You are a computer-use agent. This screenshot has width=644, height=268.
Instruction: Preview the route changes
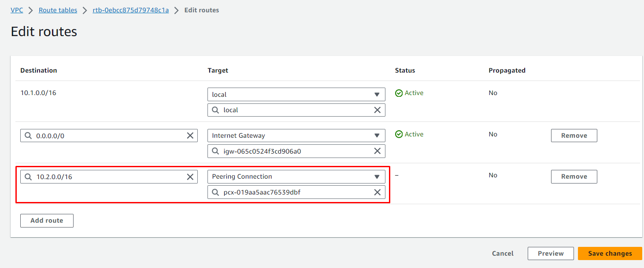pyautogui.click(x=550, y=253)
